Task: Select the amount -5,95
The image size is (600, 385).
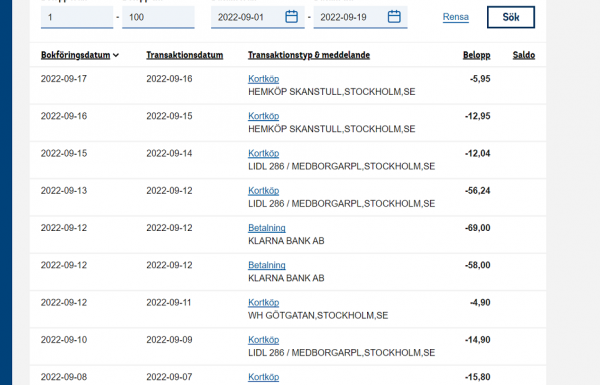Action: point(480,79)
